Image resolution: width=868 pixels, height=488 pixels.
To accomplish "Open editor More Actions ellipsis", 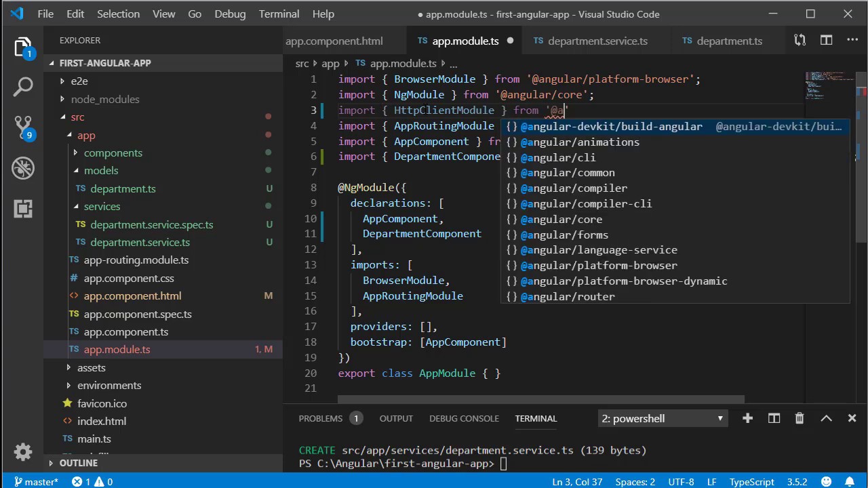I will [x=852, y=41].
